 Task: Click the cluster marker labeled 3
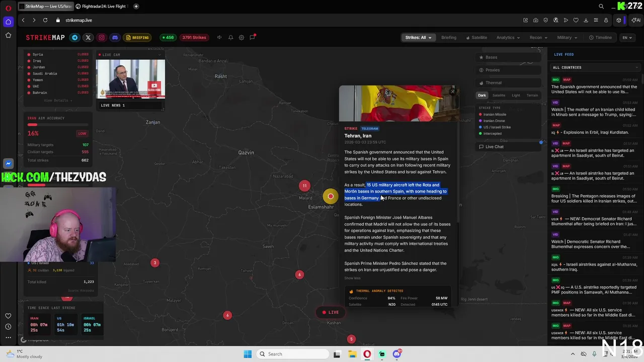(155, 263)
